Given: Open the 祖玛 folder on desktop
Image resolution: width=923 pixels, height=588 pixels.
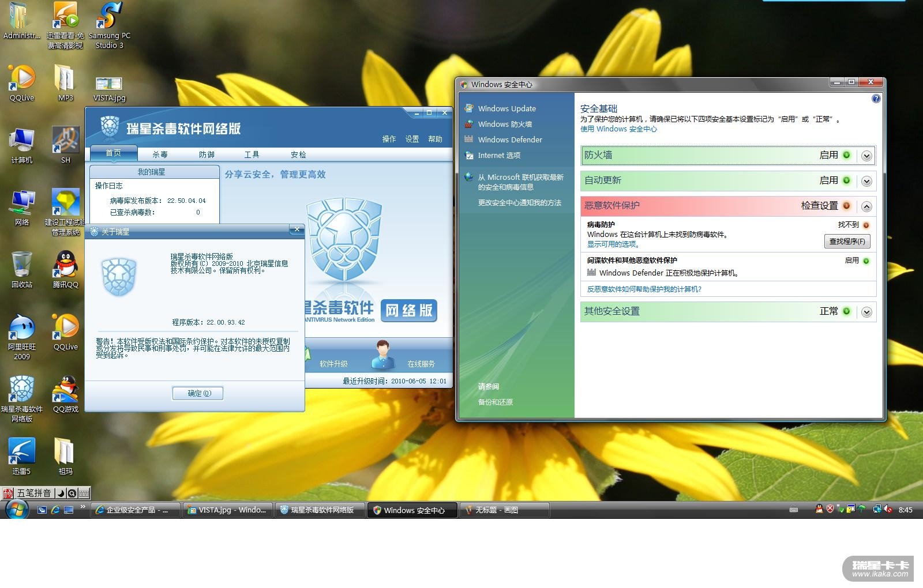Looking at the screenshot, I should 65,456.
